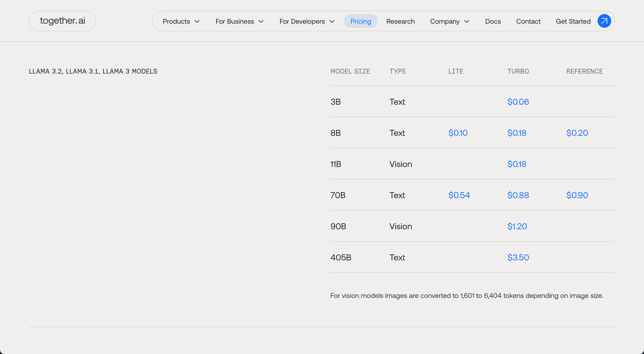Go to the Research page

coord(400,22)
